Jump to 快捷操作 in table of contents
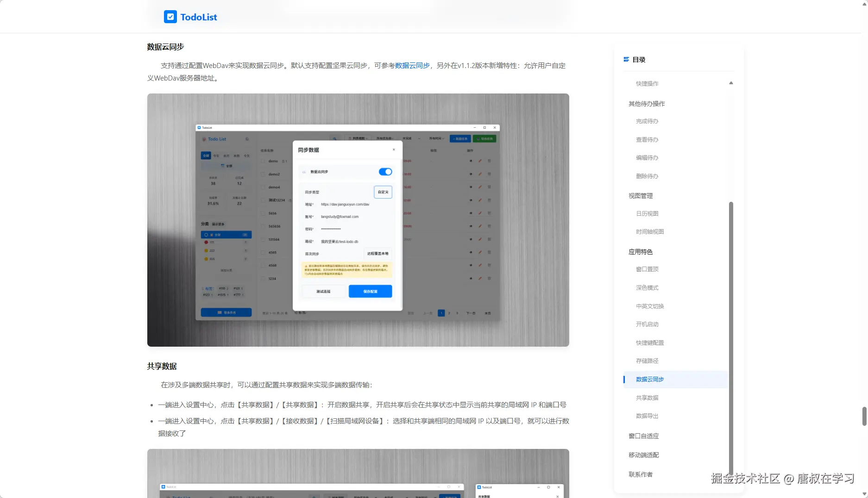The width and height of the screenshot is (868, 498). tap(647, 84)
